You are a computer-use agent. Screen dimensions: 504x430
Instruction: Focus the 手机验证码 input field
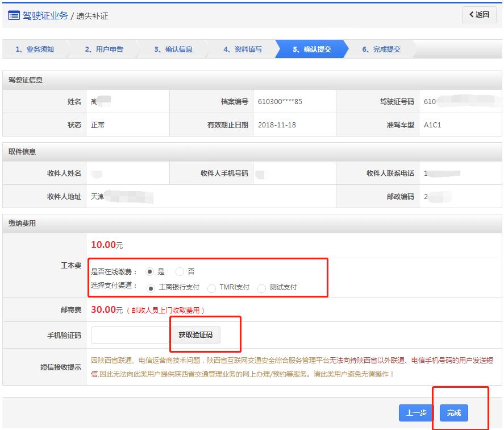(x=131, y=335)
